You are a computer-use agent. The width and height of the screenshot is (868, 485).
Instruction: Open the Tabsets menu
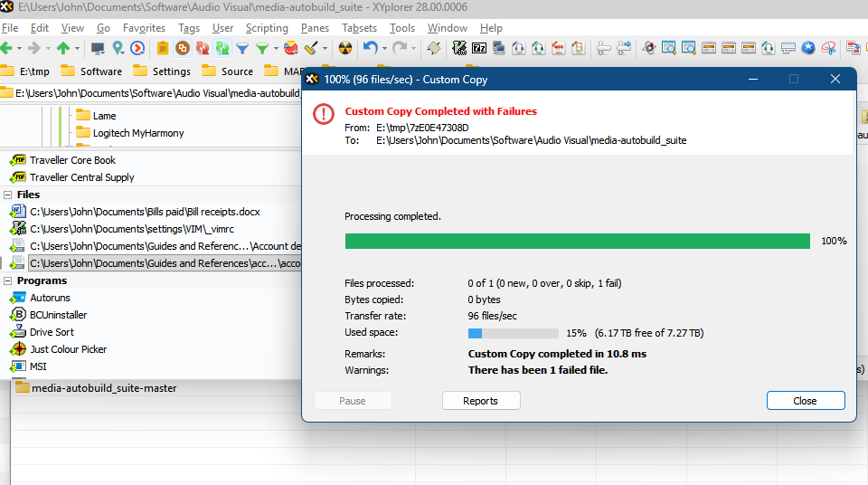click(359, 28)
